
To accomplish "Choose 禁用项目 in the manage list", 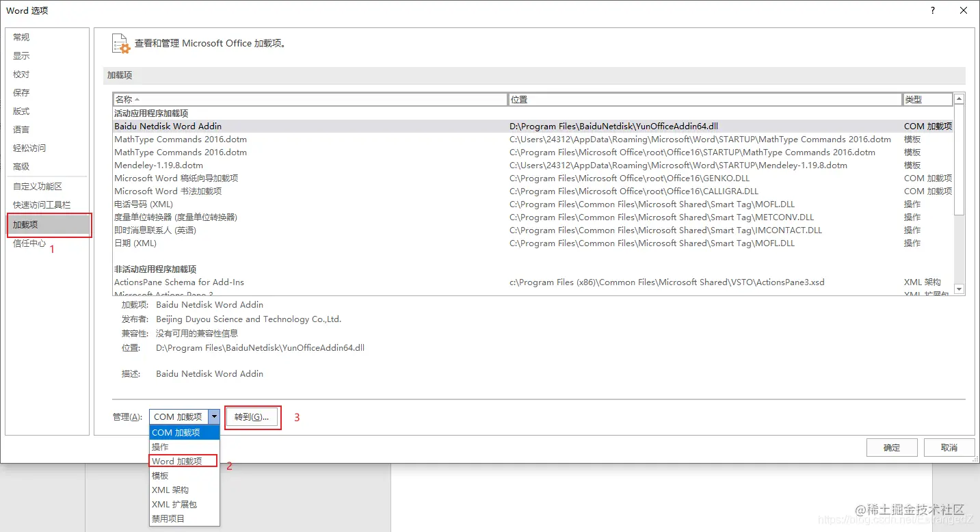I will [x=185, y=519].
